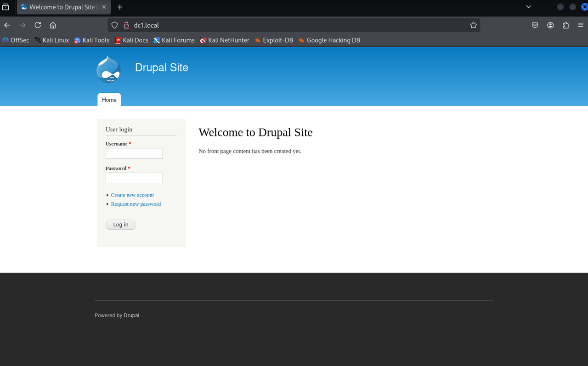Open the OffSec bookmark
588x366 pixels.
pos(16,40)
